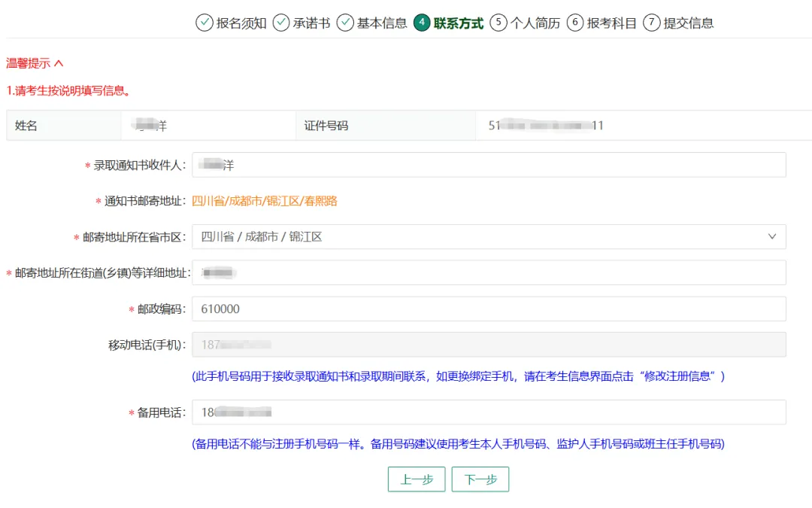Jump to the 个人简历 step

tap(535, 23)
